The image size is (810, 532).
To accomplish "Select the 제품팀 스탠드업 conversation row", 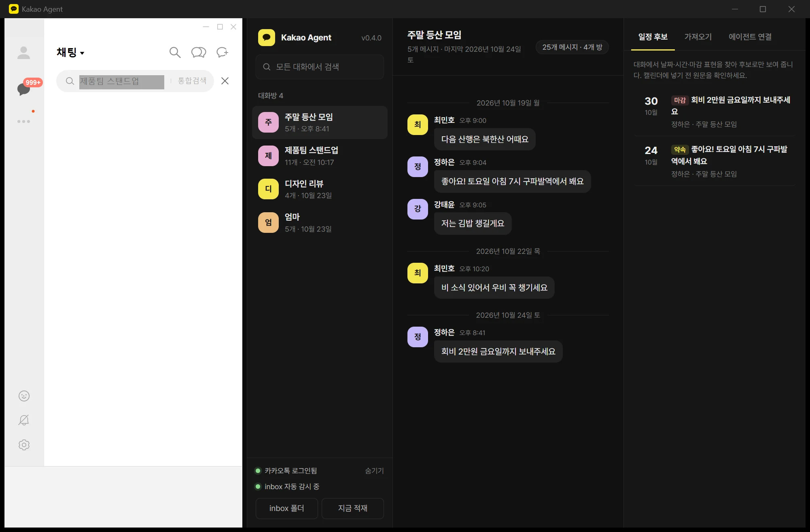I will coord(320,156).
